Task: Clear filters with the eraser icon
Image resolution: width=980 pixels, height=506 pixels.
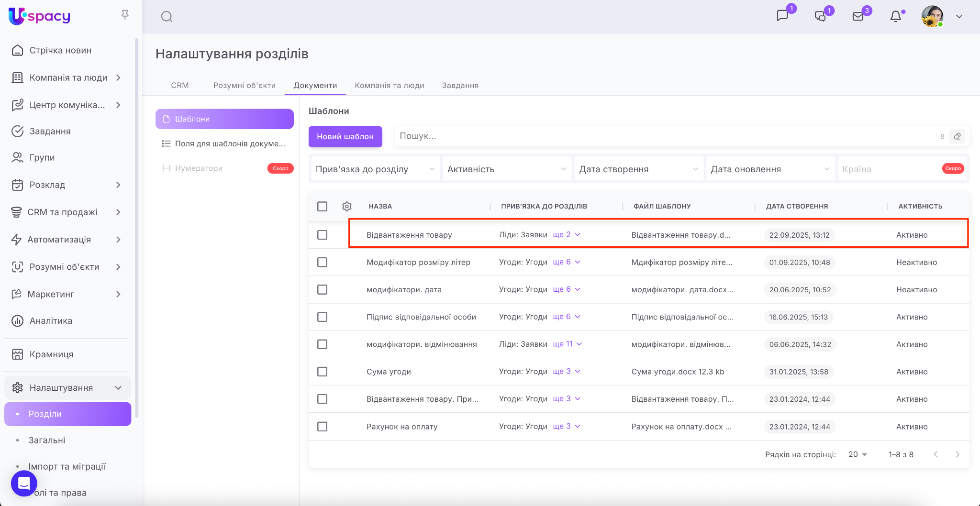Action: point(958,136)
